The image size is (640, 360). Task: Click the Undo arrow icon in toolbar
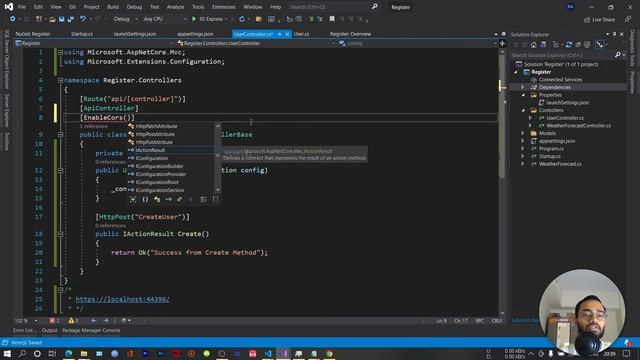(83, 19)
